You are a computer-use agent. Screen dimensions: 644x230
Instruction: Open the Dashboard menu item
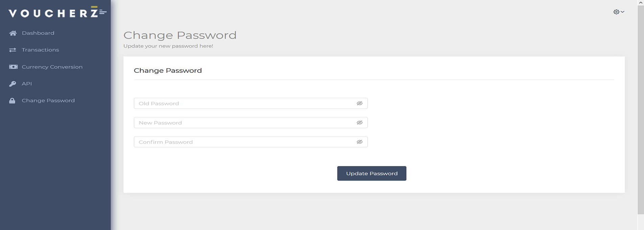[x=38, y=33]
